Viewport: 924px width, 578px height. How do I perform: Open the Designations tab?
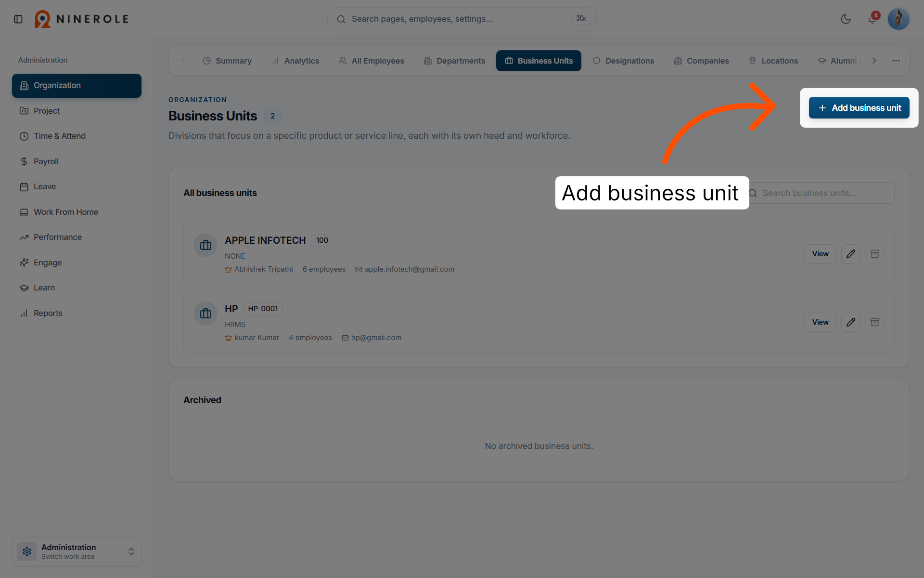pyautogui.click(x=623, y=61)
